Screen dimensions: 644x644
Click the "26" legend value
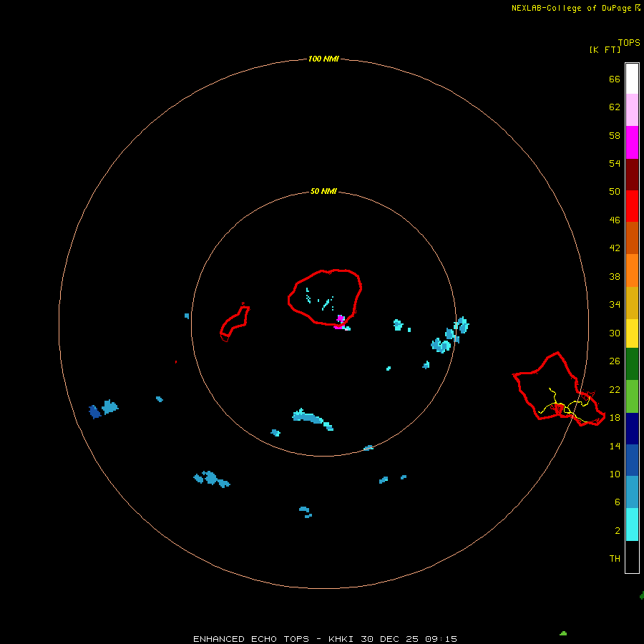[x=615, y=361]
